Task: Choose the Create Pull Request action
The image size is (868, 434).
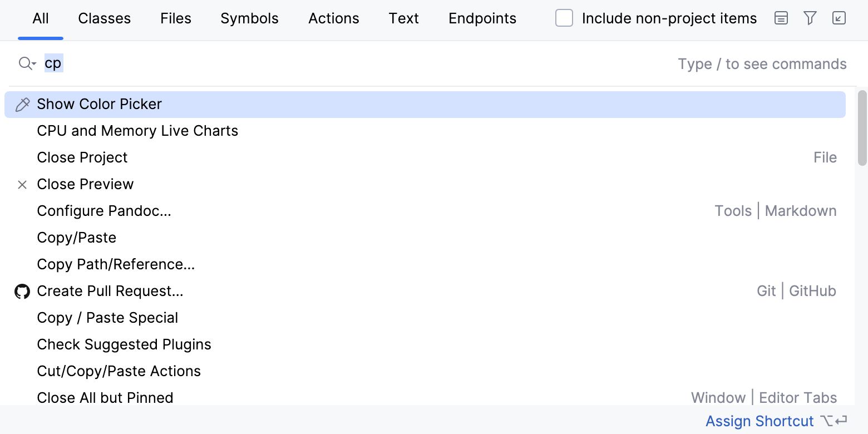Action: tap(110, 291)
